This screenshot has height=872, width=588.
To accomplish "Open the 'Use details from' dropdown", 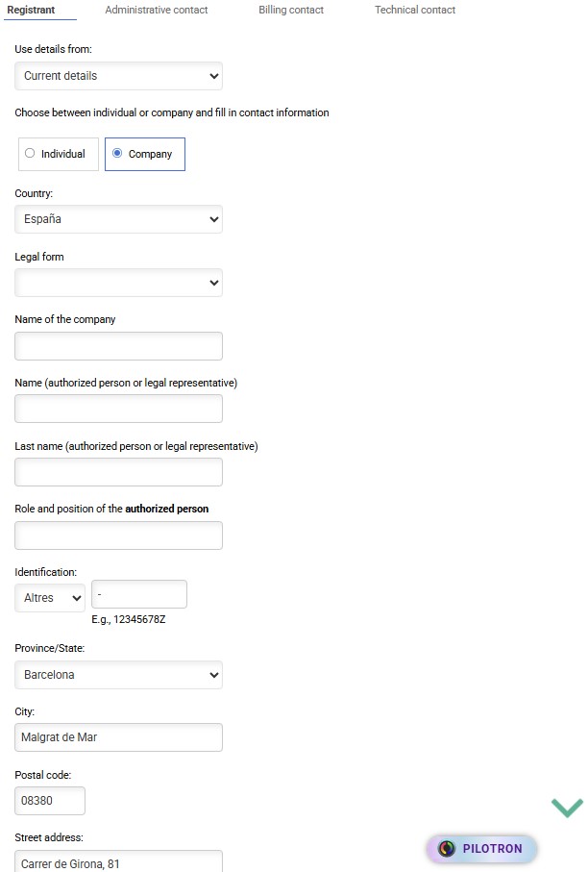I will coord(118,76).
